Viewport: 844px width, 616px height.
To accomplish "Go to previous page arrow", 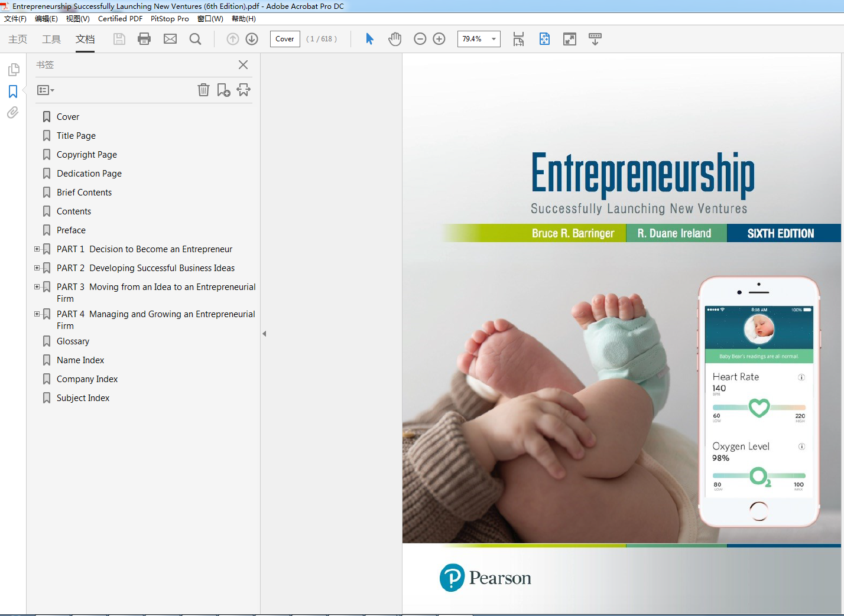I will pyautogui.click(x=233, y=39).
